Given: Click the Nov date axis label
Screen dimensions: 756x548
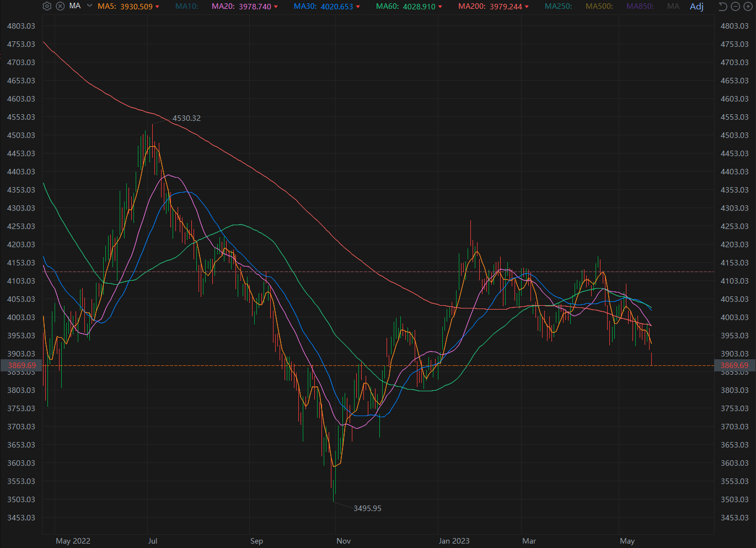Looking at the screenshot, I should point(344,541).
